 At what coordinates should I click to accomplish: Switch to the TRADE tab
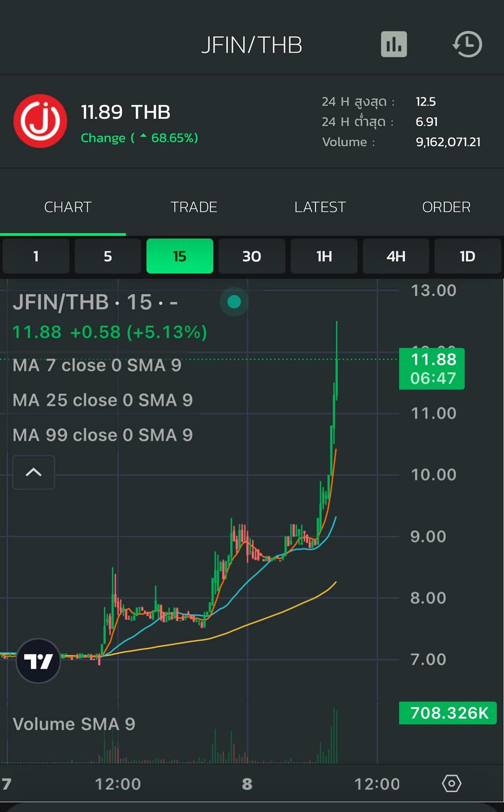[194, 207]
